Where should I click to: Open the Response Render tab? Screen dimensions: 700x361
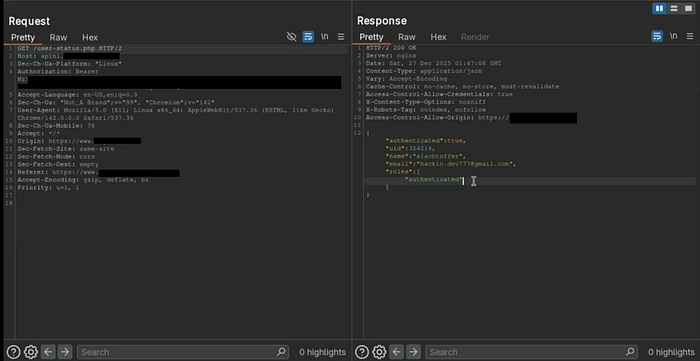coord(475,37)
